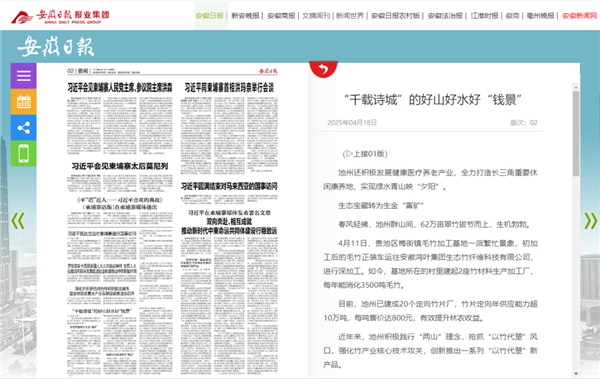Open 安徽法治报 navigation link
This screenshot has width=600, height=379.
pyautogui.click(x=445, y=16)
